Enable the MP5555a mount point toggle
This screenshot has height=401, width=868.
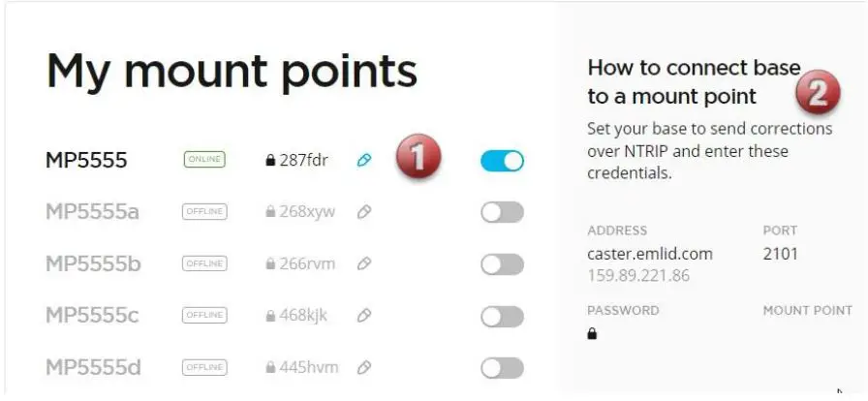(502, 212)
